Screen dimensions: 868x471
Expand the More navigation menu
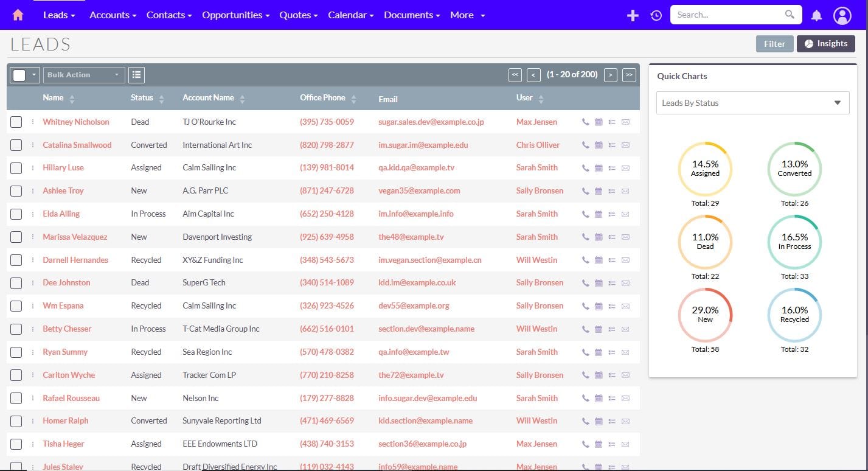point(467,15)
